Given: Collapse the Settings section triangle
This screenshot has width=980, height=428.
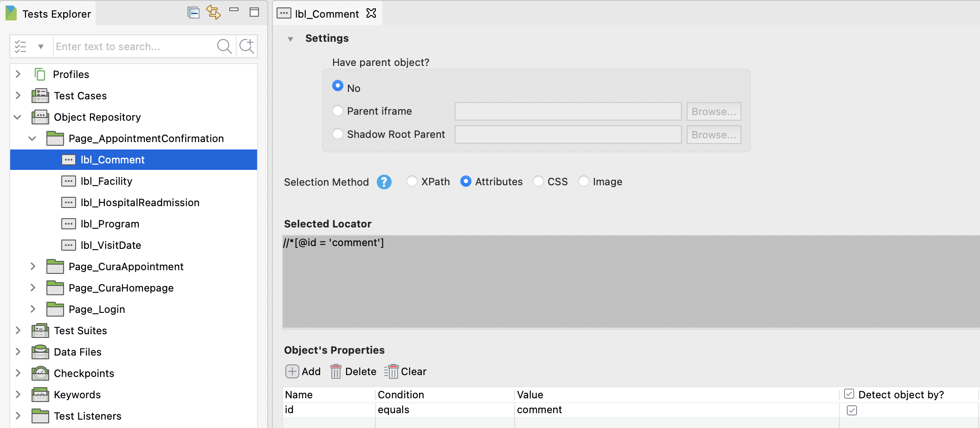Looking at the screenshot, I should tap(290, 39).
